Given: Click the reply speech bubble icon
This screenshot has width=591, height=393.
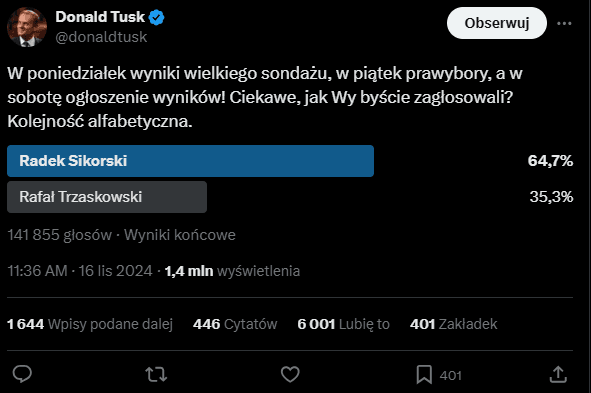Looking at the screenshot, I should (x=22, y=374).
